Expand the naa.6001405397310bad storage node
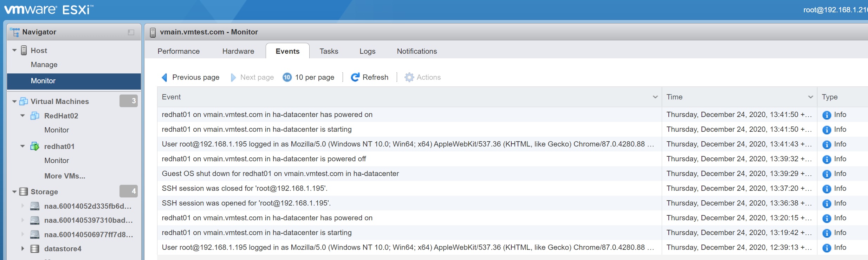The height and width of the screenshot is (260, 868). pyautogui.click(x=22, y=220)
